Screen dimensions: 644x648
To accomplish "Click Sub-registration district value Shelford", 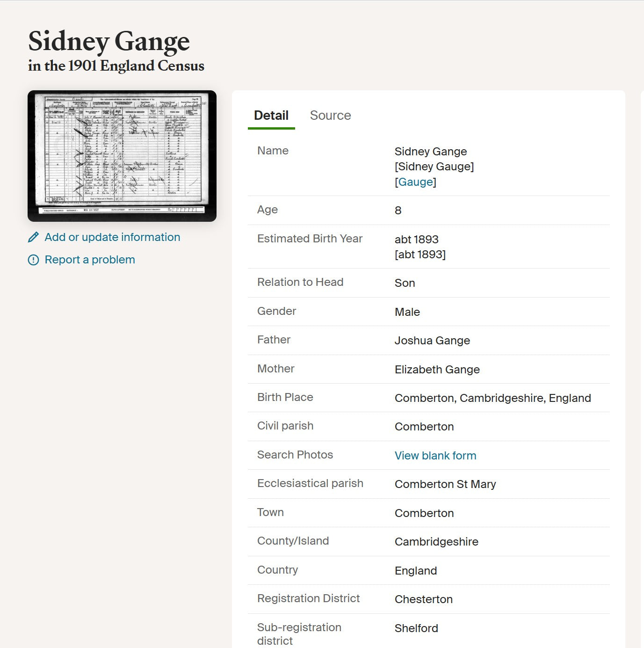I will pyautogui.click(x=416, y=628).
